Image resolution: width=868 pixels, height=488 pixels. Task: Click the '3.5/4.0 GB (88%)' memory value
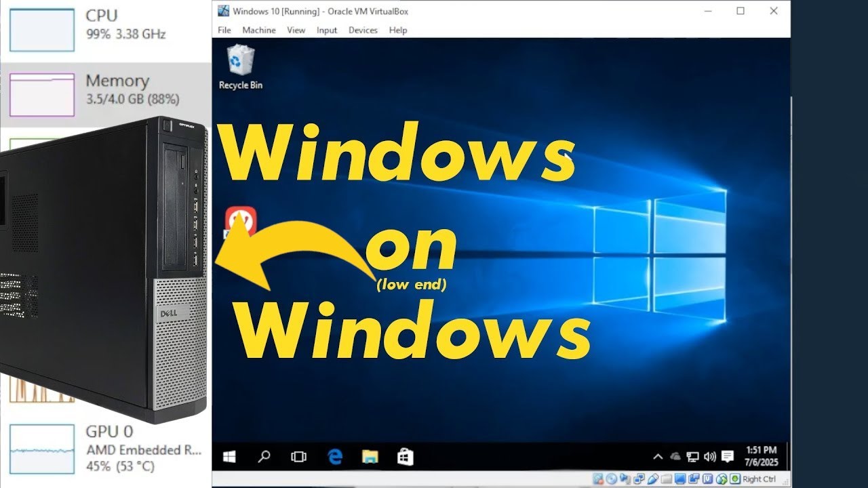pyautogui.click(x=132, y=100)
